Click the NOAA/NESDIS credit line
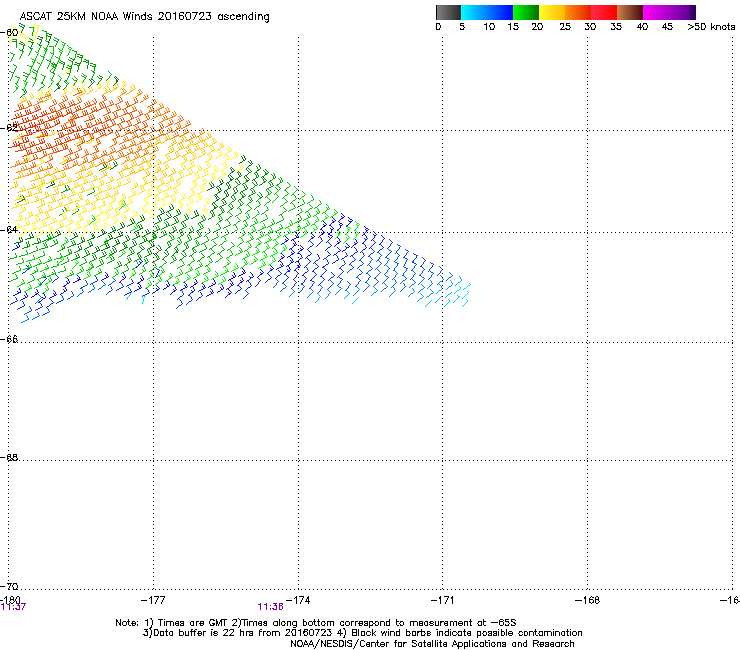Image resolution: width=740 pixels, height=650 pixels. click(432, 644)
